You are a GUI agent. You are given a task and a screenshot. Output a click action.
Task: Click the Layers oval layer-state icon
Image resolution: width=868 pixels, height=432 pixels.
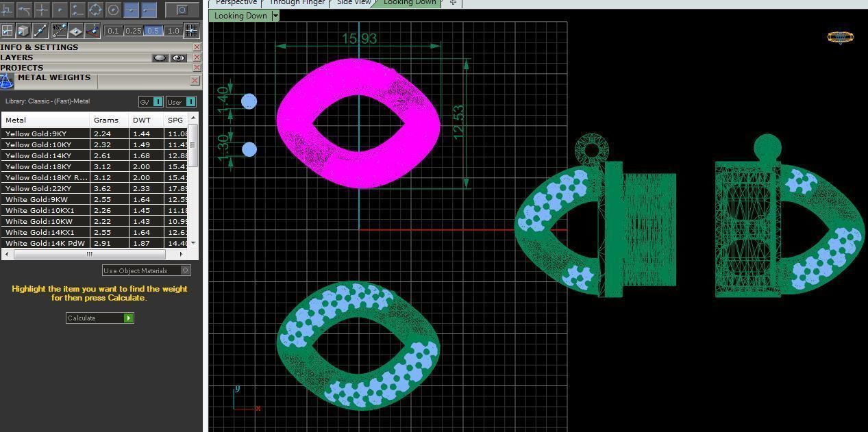160,58
